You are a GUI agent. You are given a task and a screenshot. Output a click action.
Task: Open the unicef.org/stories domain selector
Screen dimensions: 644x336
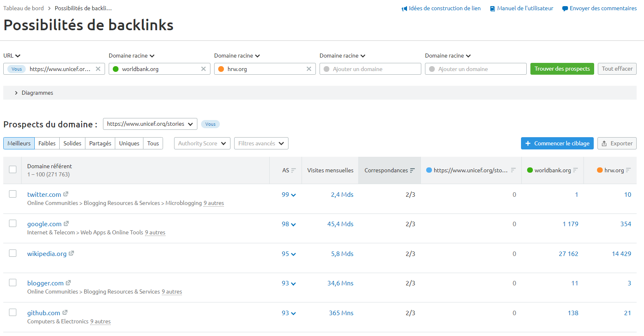150,124
